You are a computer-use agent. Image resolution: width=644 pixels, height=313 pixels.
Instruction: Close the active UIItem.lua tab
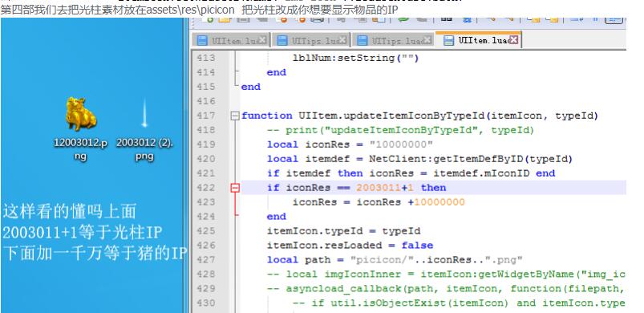513,40
